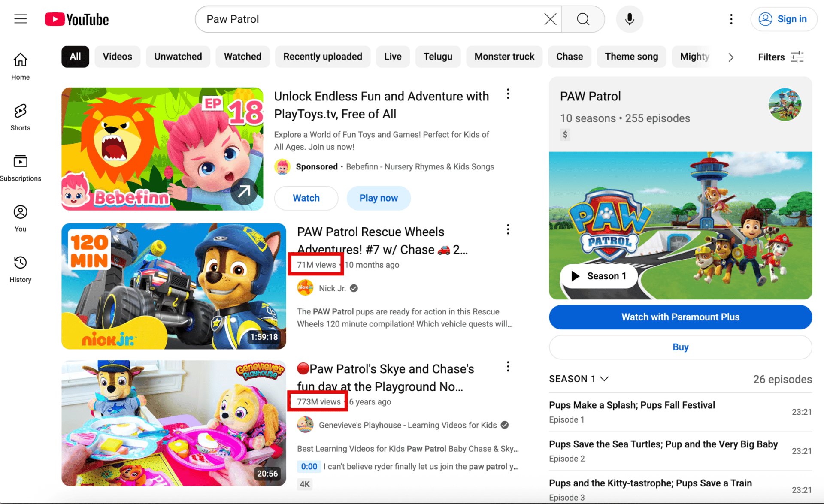Select the Live filter chip
This screenshot has height=504, width=824.
pos(393,57)
